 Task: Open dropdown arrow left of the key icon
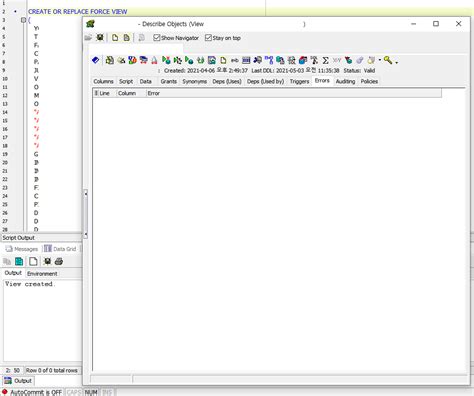click(x=380, y=60)
